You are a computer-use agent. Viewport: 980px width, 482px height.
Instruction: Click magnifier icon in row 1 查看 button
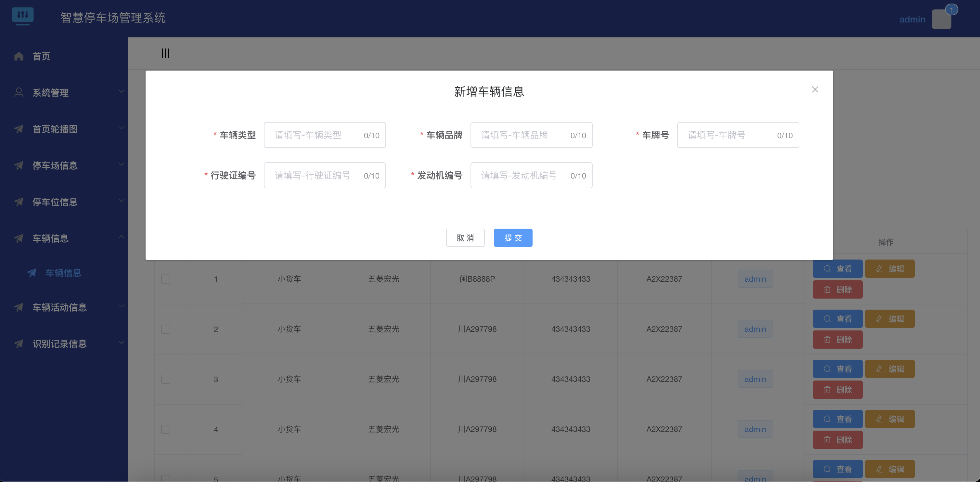tap(827, 269)
